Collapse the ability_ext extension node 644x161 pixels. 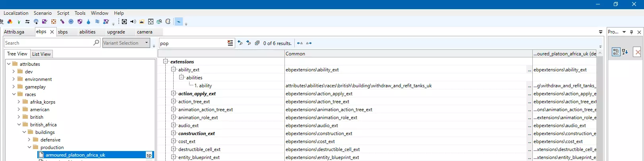tap(174, 69)
